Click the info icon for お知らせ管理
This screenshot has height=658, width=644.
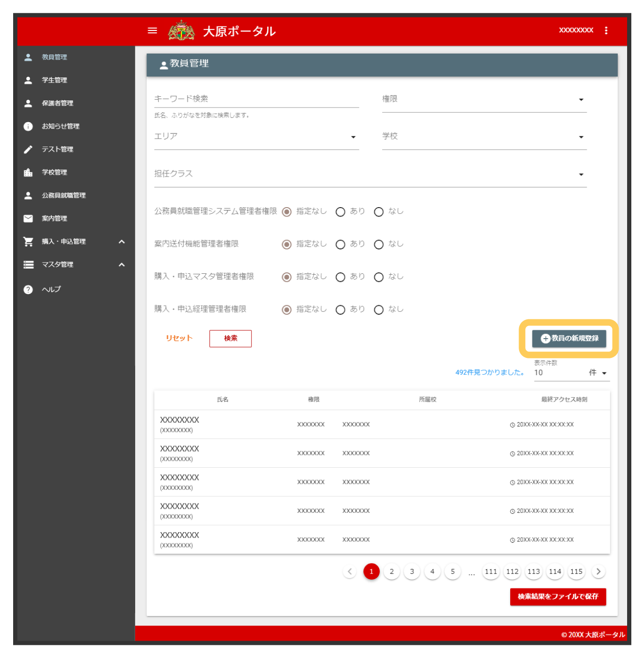point(28,126)
